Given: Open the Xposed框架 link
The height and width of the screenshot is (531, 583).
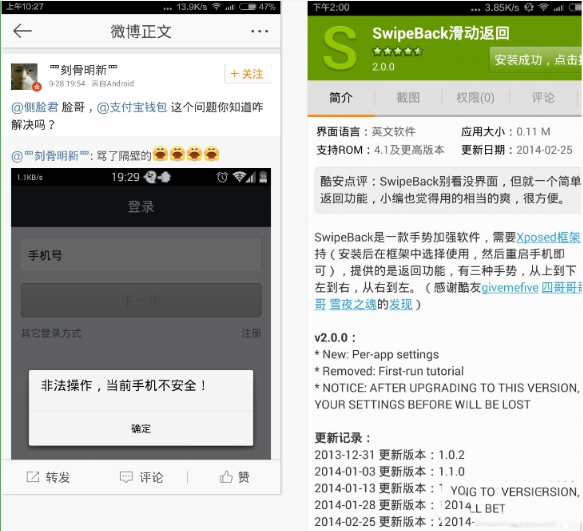Looking at the screenshot, I should 548,237.
